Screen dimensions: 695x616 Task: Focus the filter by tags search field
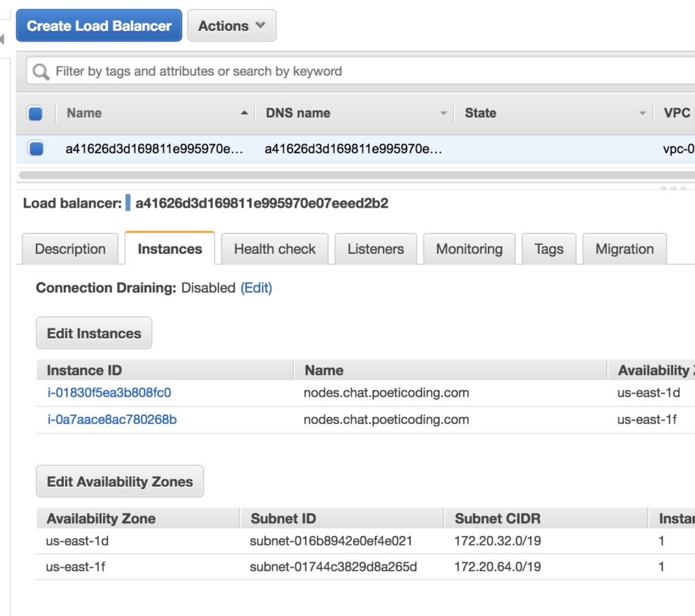360,71
